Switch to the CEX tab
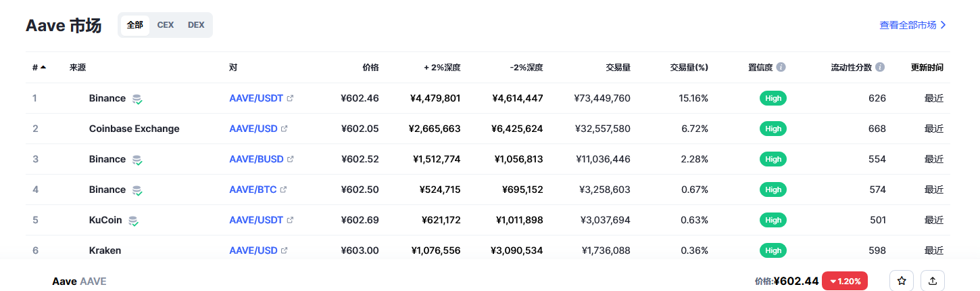The height and width of the screenshot is (291, 980). tap(166, 25)
